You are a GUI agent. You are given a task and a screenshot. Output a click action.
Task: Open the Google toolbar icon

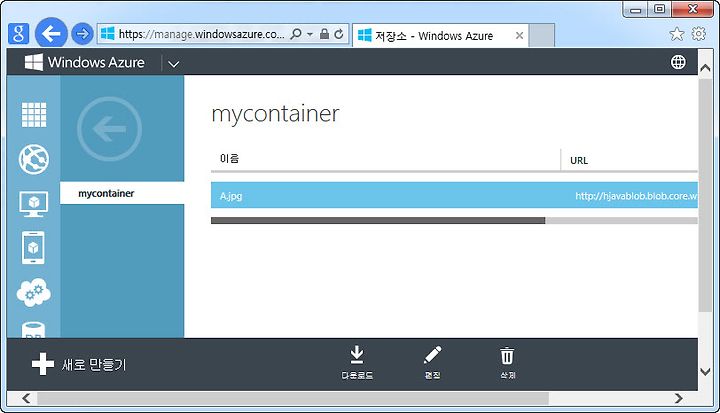18,34
